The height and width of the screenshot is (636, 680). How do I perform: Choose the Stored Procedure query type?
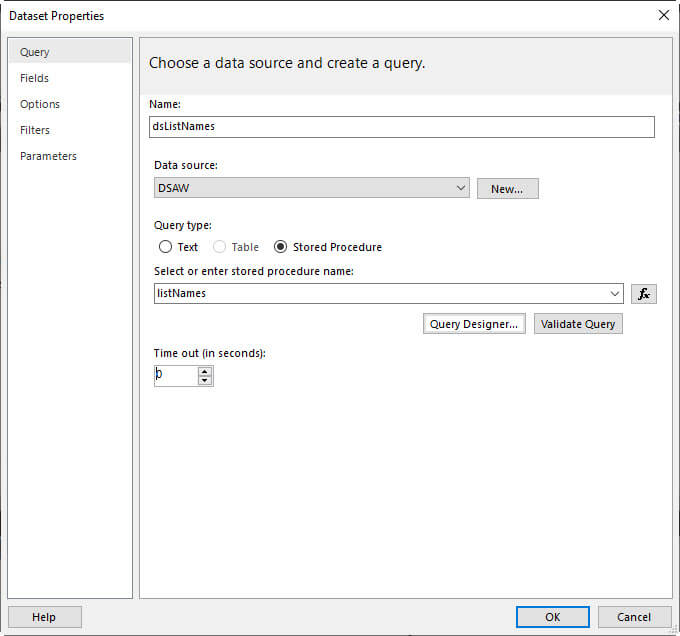[281, 247]
